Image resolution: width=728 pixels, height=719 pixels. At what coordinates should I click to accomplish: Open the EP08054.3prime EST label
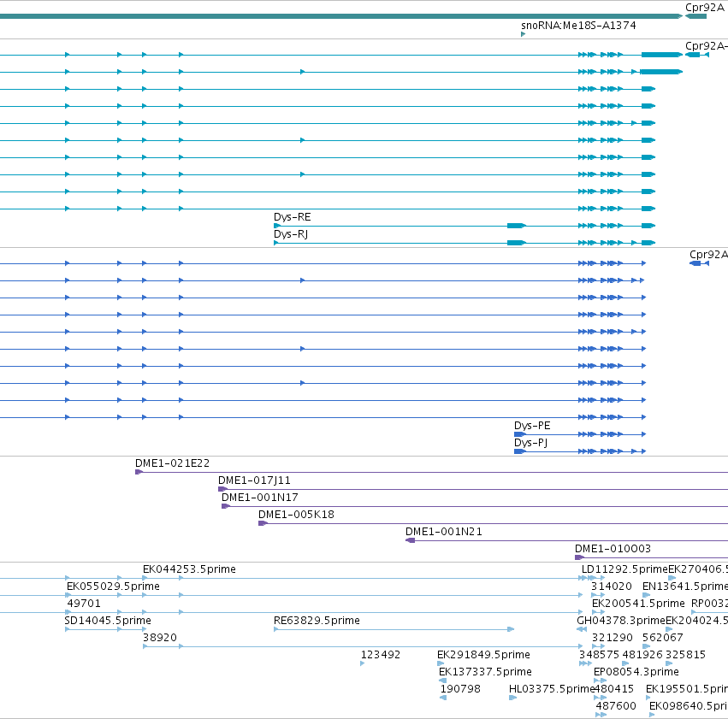[x=636, y=672]
